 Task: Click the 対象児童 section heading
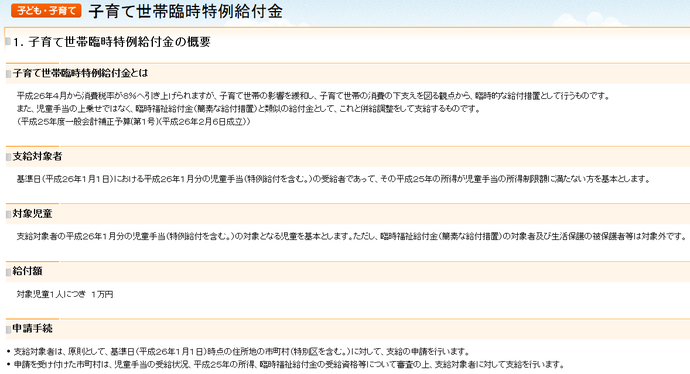coord(33,214)
